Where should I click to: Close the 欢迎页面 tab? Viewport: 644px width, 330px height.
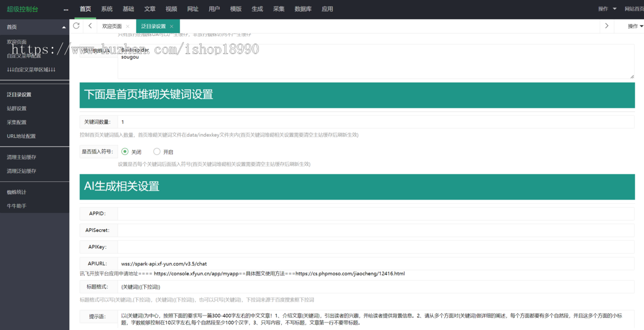(128, 26)
